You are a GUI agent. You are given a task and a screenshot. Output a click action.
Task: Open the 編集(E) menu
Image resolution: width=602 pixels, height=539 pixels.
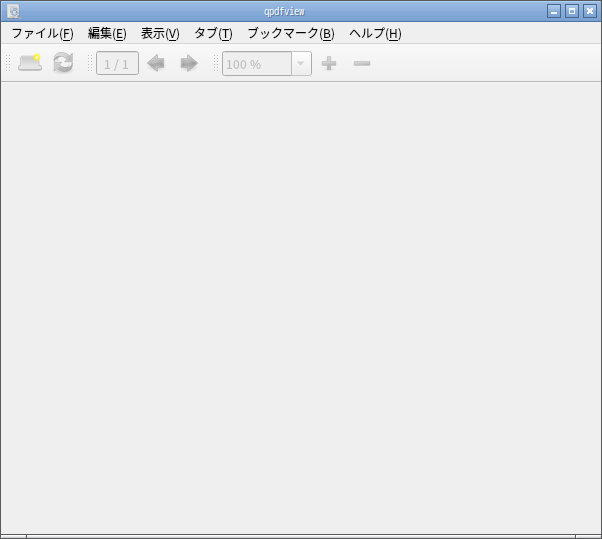tap(107, 33)
